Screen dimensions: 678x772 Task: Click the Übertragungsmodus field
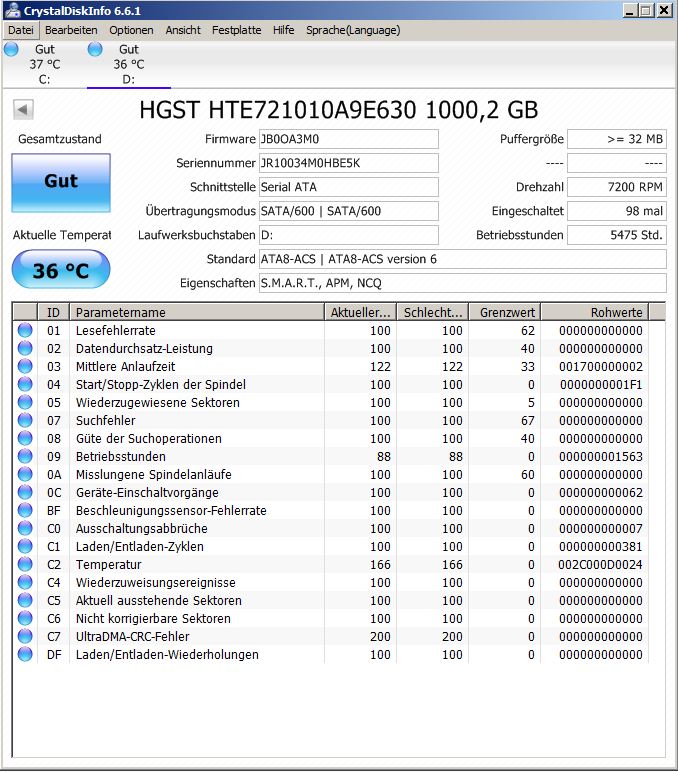[x=349, y=211]
